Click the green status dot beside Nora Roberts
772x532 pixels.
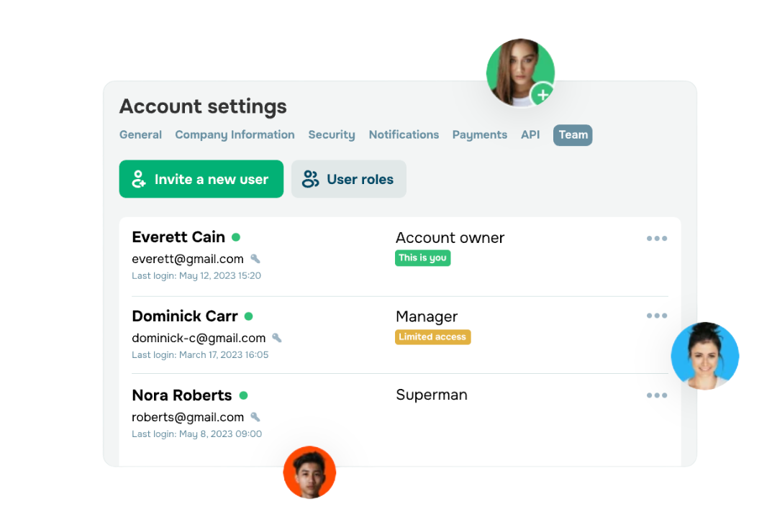click(243, 395)
